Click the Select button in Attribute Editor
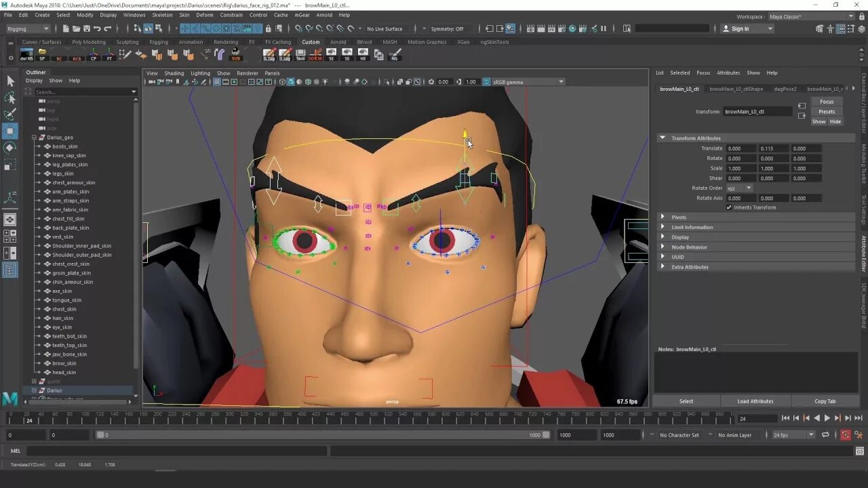Screen dimensions: 868x488 coord(686,401)
